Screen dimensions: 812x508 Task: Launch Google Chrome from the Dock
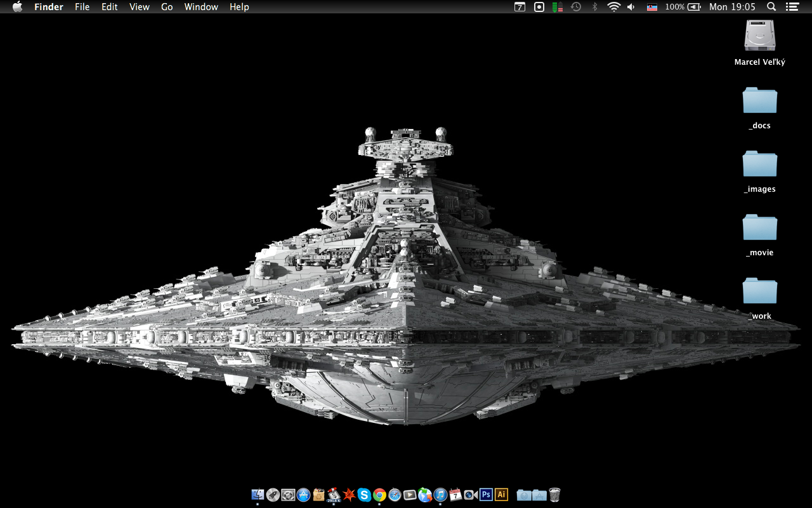pos(379,495)
